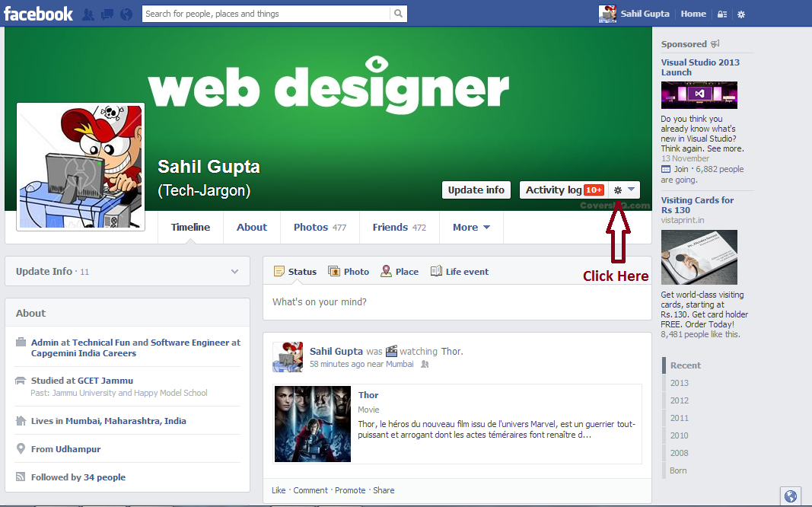This screenshot has width=812, height=507.
Task: Jump to 2010 on the timeline
Action: pyautogui.click(x=680, y=435)
